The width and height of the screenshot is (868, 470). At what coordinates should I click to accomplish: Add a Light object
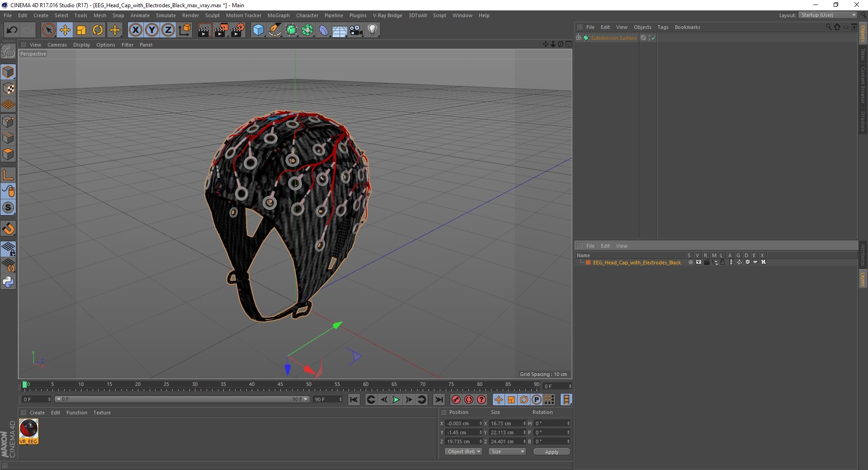[x=373, y=30]
